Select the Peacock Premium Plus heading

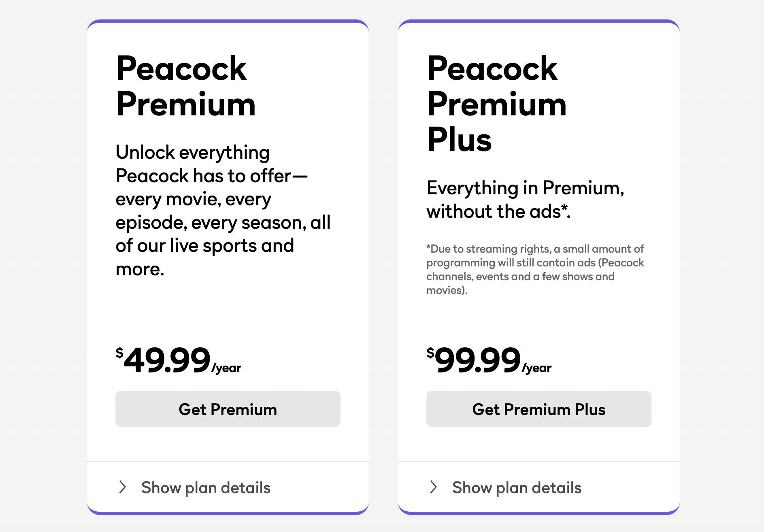click(x=497, y=104)
